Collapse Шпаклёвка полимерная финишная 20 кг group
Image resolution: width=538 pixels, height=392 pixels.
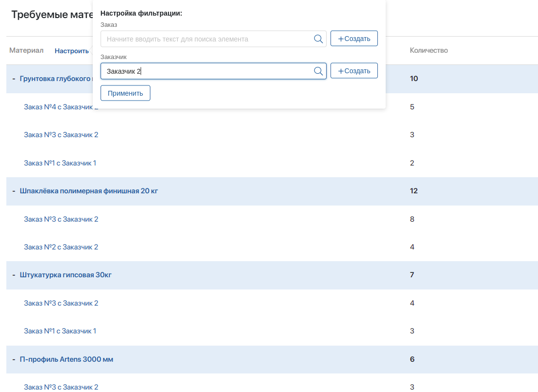(14, 191)
